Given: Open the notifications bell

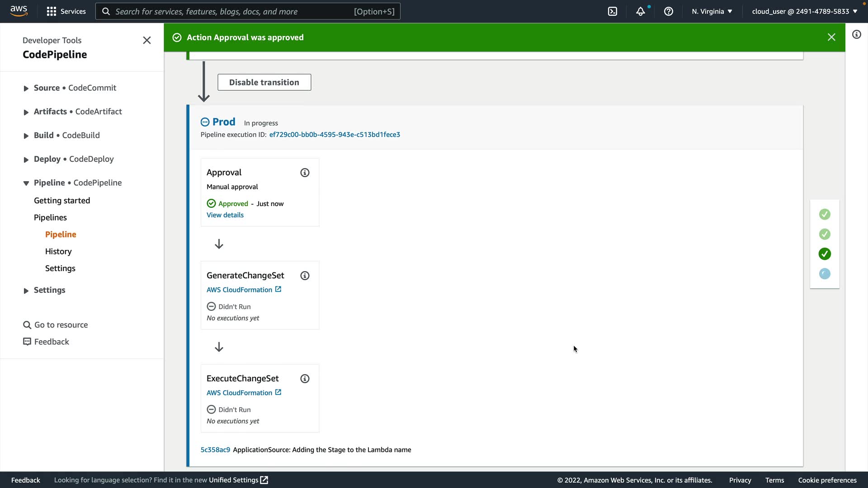Looking at the screenshot, I should click(640, 11).
